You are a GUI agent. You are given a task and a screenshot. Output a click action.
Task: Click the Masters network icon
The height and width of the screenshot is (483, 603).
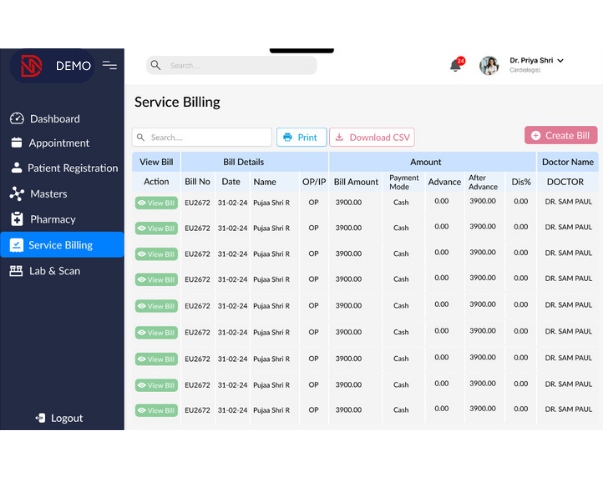click(x=17, y=194)
